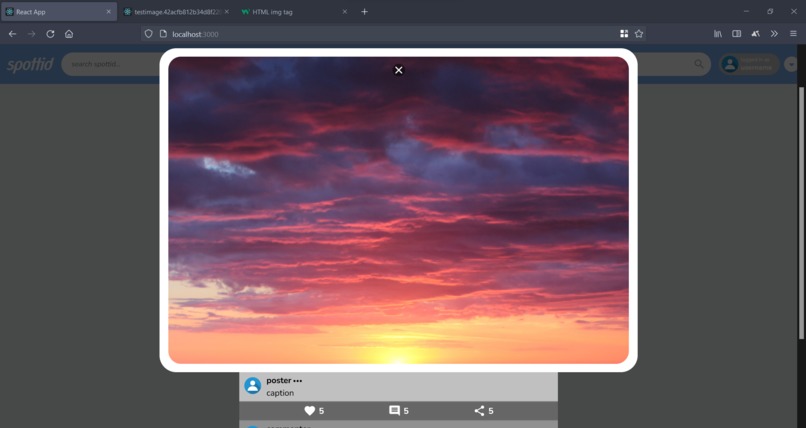Expand the account dropdown arrow
Screen dimensions: 806x428
[x=791, y=64]
